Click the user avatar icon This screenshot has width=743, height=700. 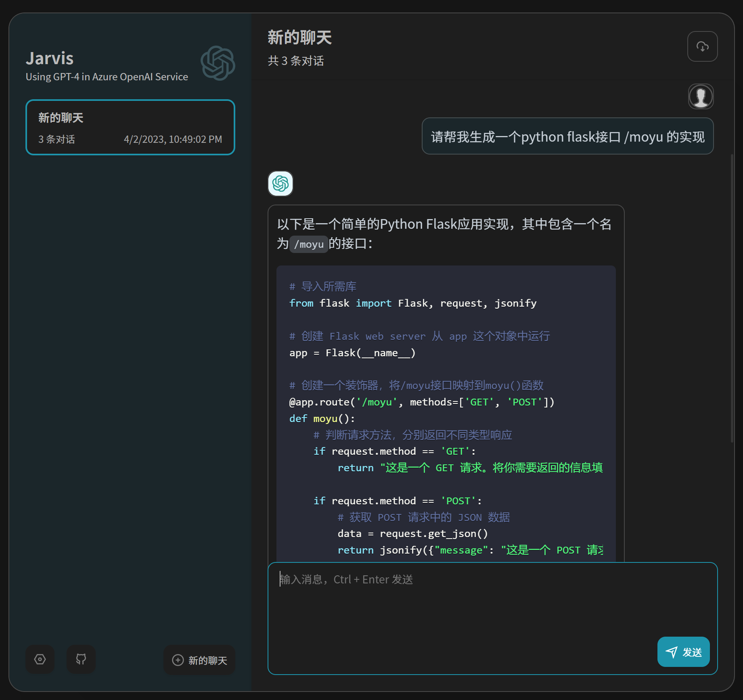click(x=701, y=96)
